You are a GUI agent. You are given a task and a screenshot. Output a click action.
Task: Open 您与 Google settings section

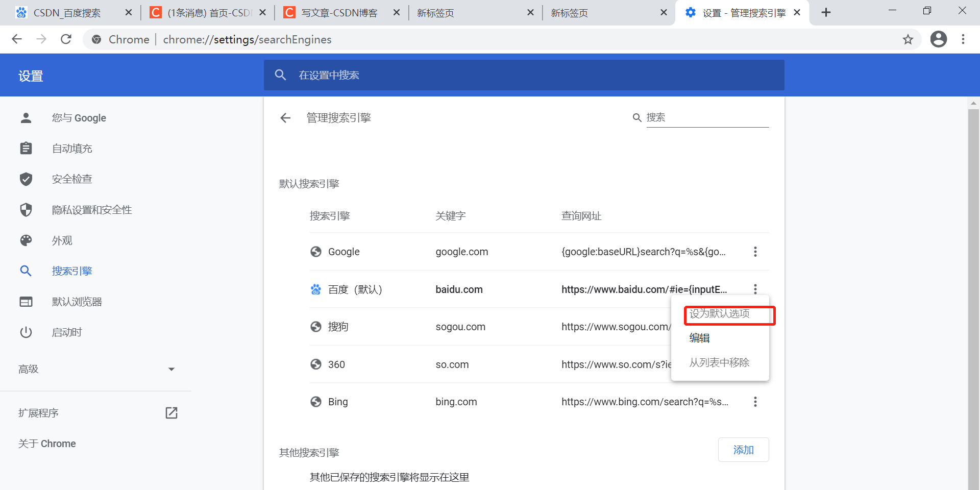click(79, 118)
